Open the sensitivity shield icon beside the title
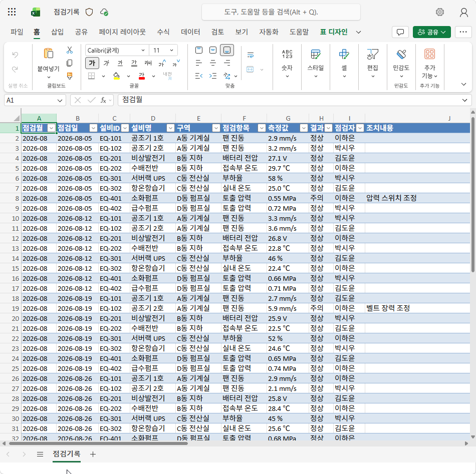This screenshot has width=476, height=474. coord(89,12)
